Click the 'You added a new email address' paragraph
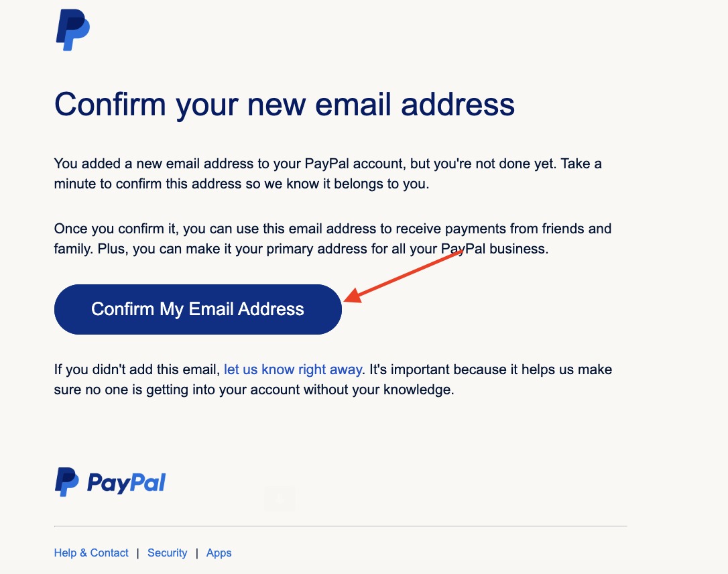728x574 pixels. point(328,174)
